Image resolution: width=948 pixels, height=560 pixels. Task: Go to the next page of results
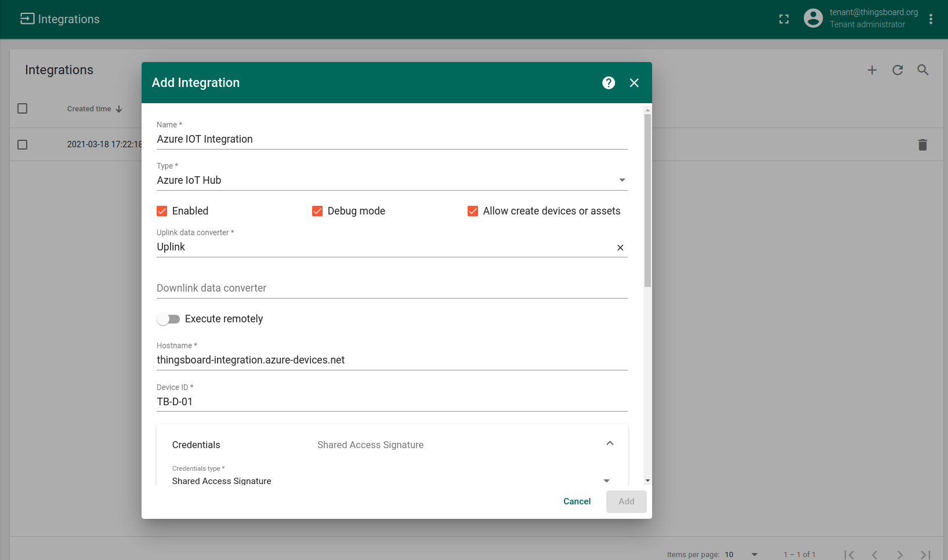tap(900, 555)
